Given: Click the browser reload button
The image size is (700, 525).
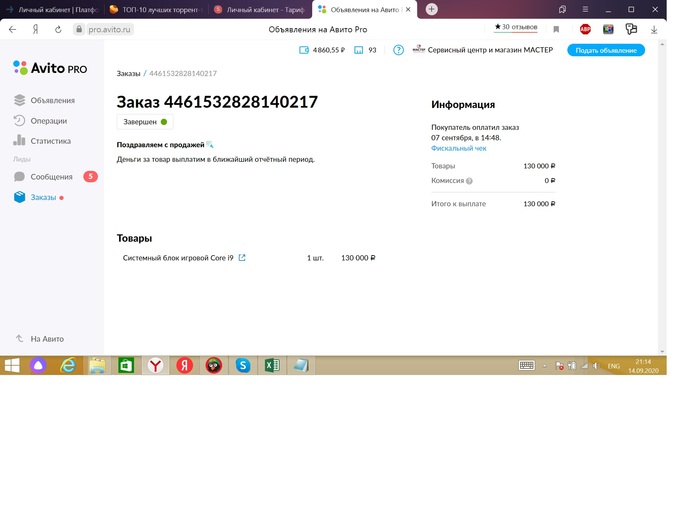Looking at the screenshot, I should tap(58, 29).
